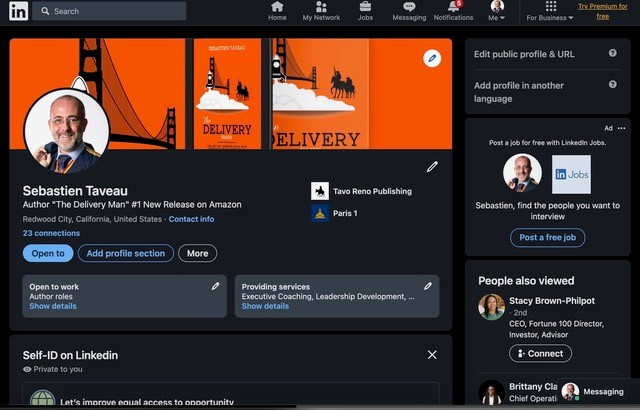Screen dimensions: 640x410
Task: Expand the Me profile dropdown
Action: [x=497, y=12]
